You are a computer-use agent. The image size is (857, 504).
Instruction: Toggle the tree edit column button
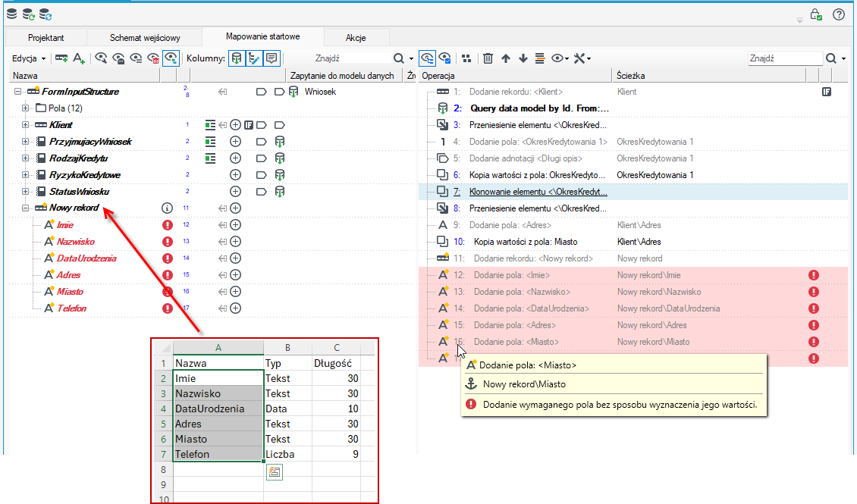pos(254,58)
